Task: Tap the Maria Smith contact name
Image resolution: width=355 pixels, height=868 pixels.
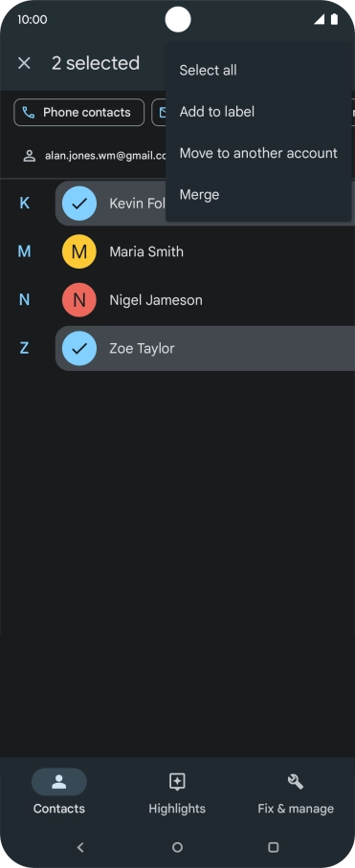Action: 146,251
